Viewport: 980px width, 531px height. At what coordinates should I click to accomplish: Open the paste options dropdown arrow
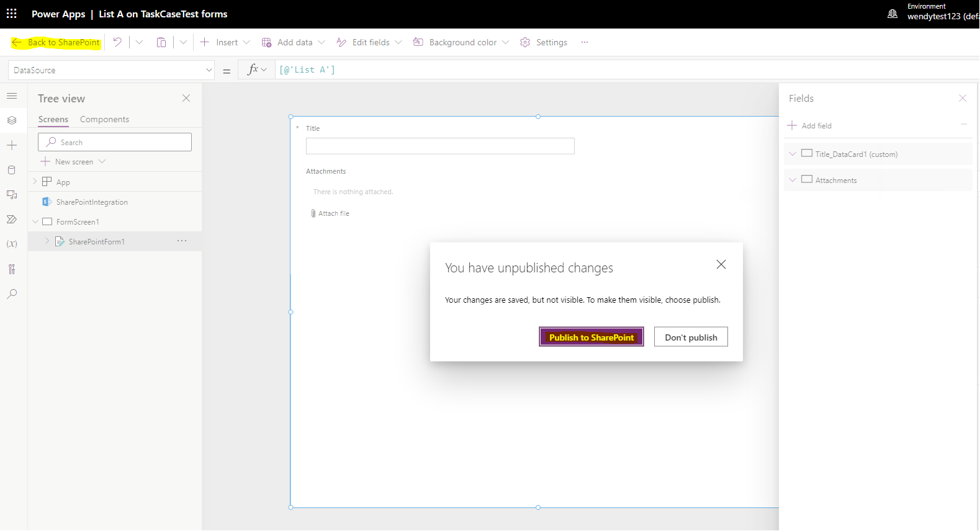tap(183, 42)
